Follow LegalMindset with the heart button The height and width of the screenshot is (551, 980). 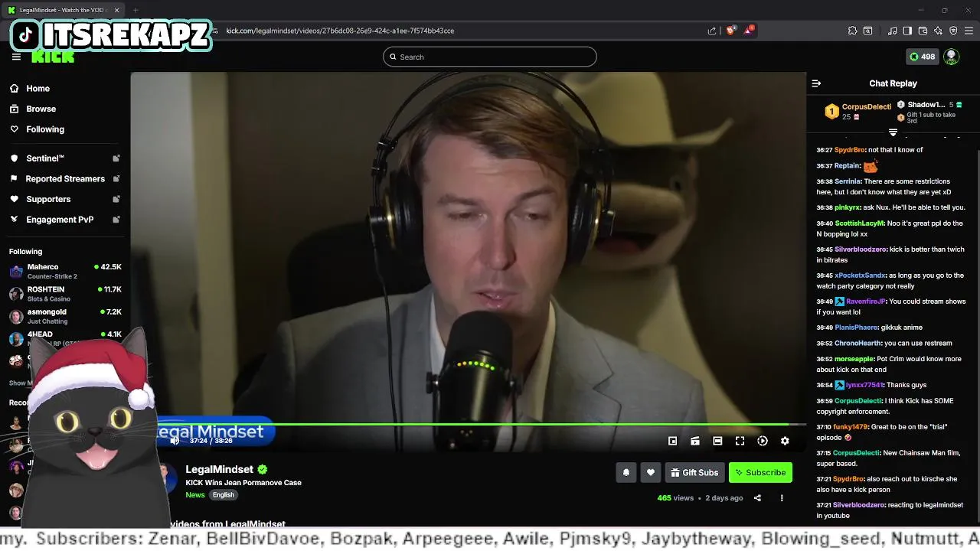coord(651,473)
